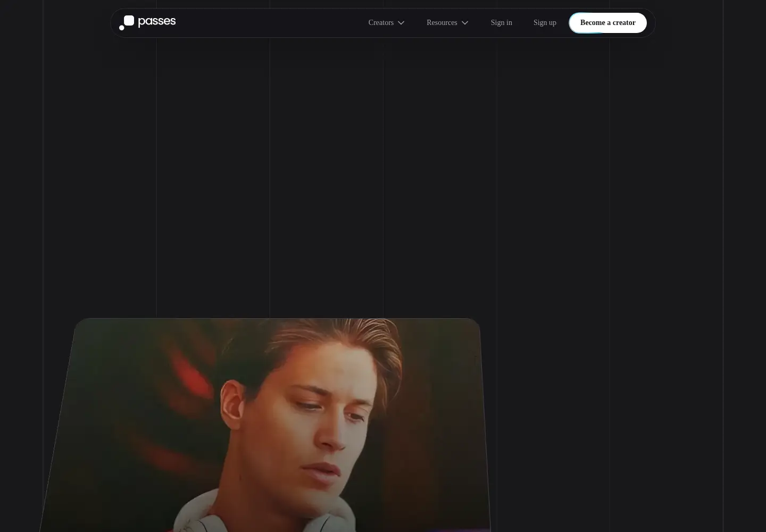Expand the Resources dropdown chevron

coord(465,23)
